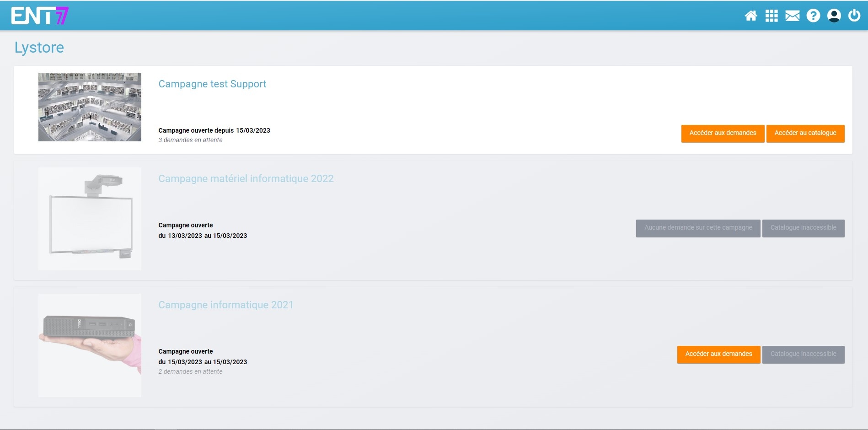
Task: Click the interactive whiteboard thumbnail
Action: 90,219
